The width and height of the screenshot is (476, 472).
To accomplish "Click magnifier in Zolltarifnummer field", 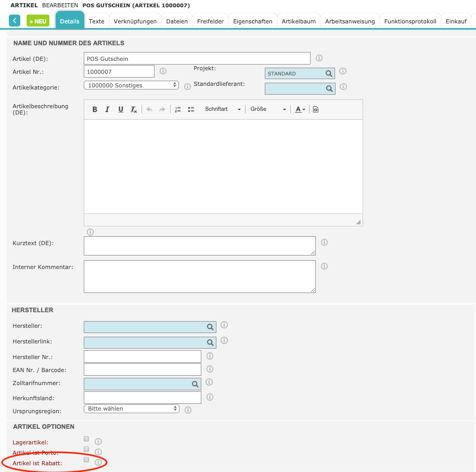I will coord(196,384).
